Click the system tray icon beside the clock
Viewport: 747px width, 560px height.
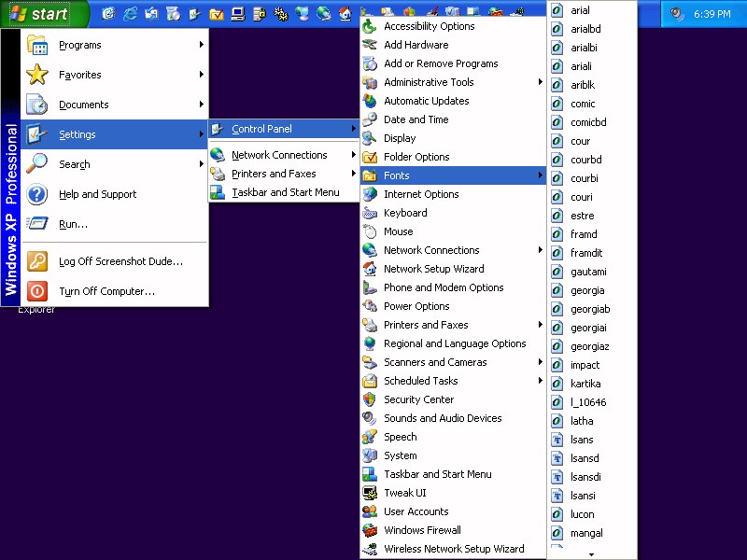[677, 14]
